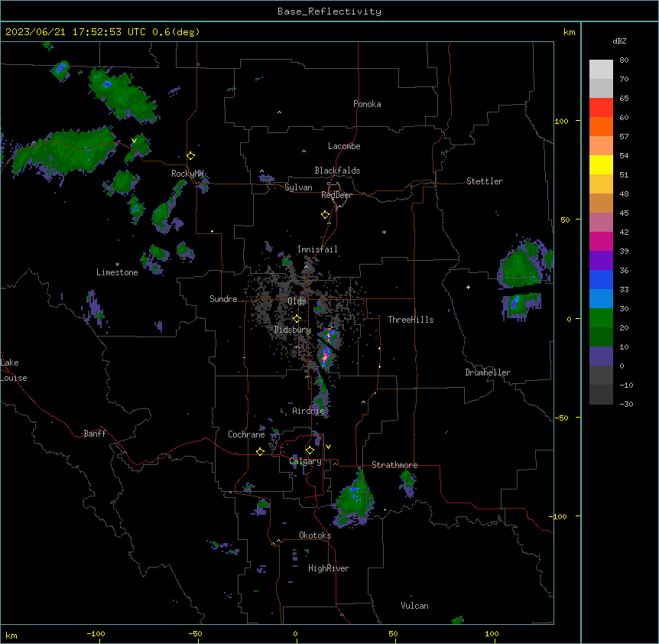
Task: Click the Drumheller town label
Action: 488,372
